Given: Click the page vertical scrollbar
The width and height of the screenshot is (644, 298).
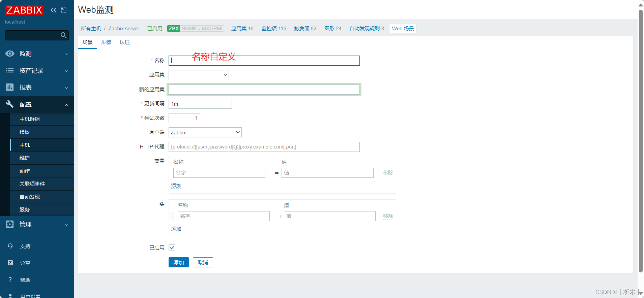Looking at the screenshot, I should [641, 141].
